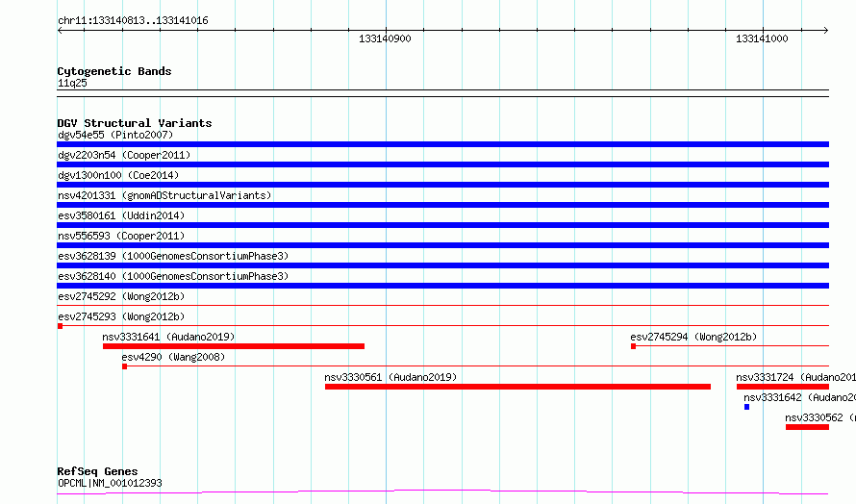Click the esv2745292 (Wong2012b) label
The image size is (856, 504).
(121, 296)
